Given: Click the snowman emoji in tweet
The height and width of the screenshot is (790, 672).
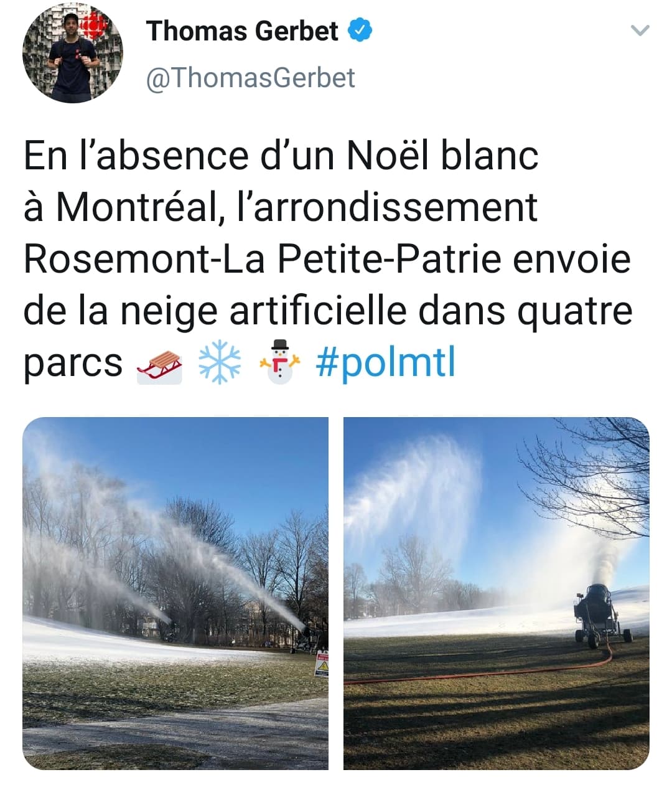Looking at the screenshot, I should 280,362.
